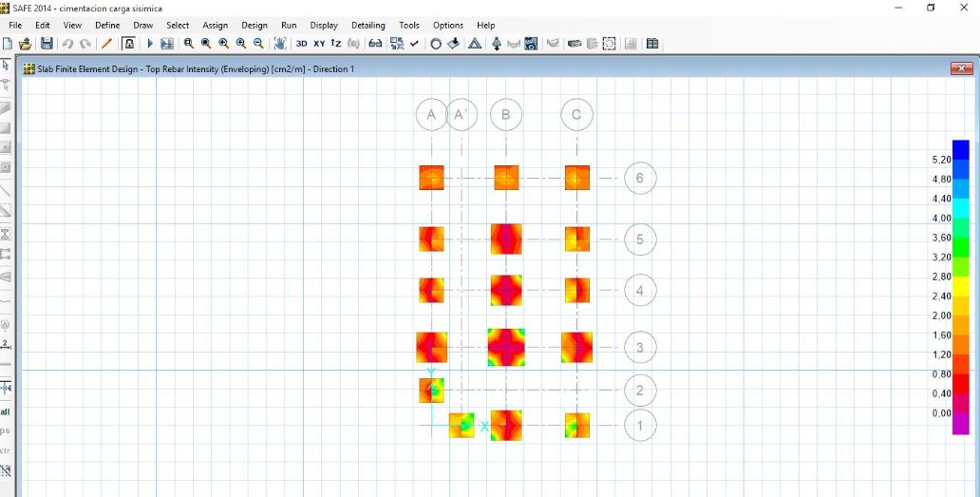Click grid bubble 3 on the right side
Viewport: 980px width, 497px height.
pos(640,348)
